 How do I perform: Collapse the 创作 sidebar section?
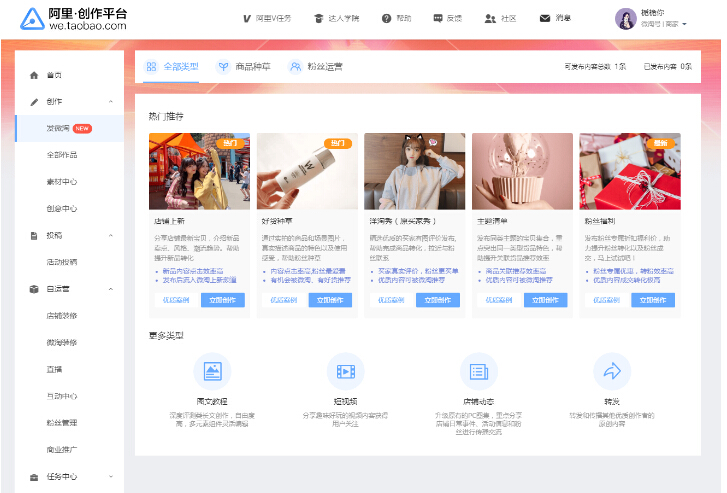click(110, 102)
